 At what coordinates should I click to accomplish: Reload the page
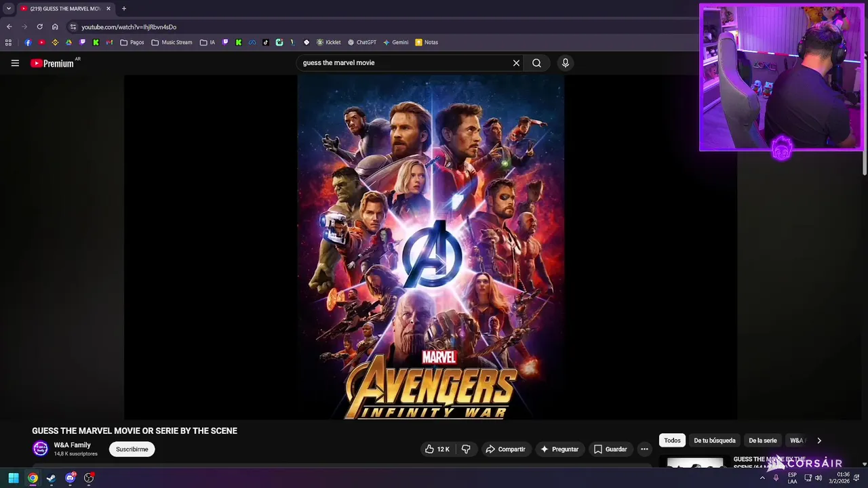(x=39, y=27)
